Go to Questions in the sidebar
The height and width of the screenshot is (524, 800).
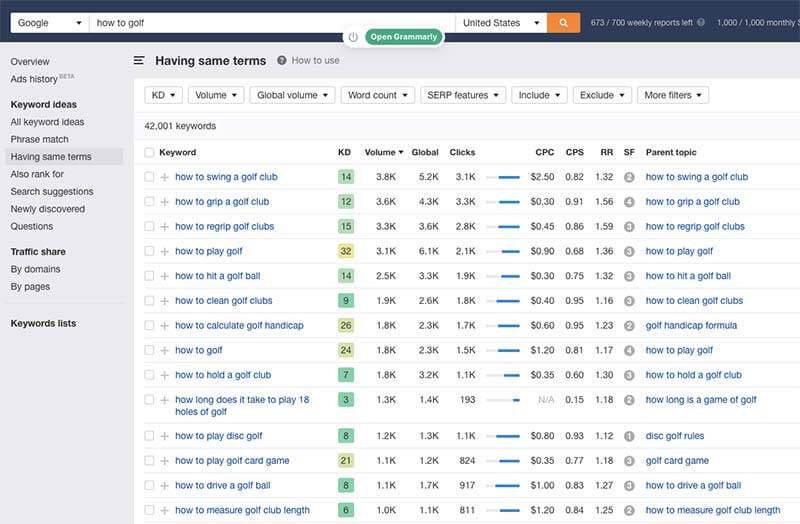32,226
